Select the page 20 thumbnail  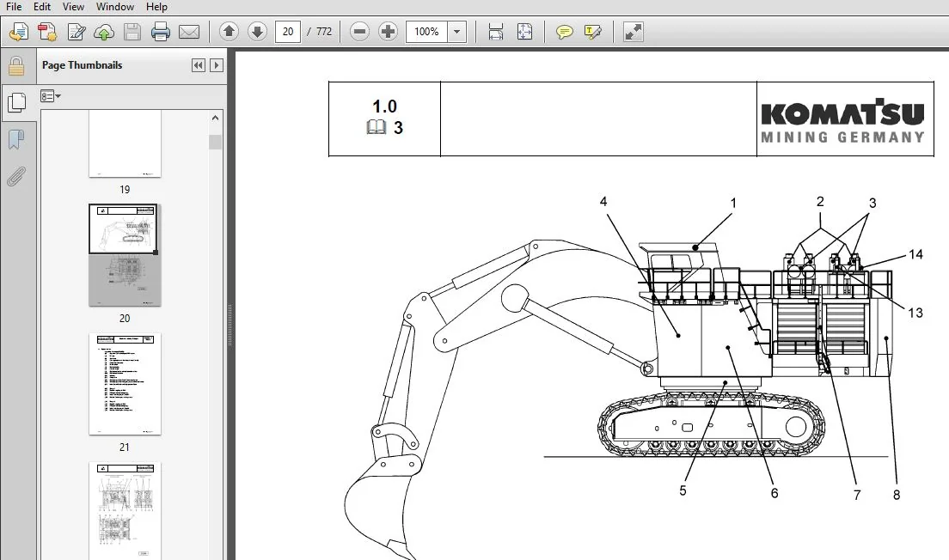pyautogui.click(x=125, y=254)
